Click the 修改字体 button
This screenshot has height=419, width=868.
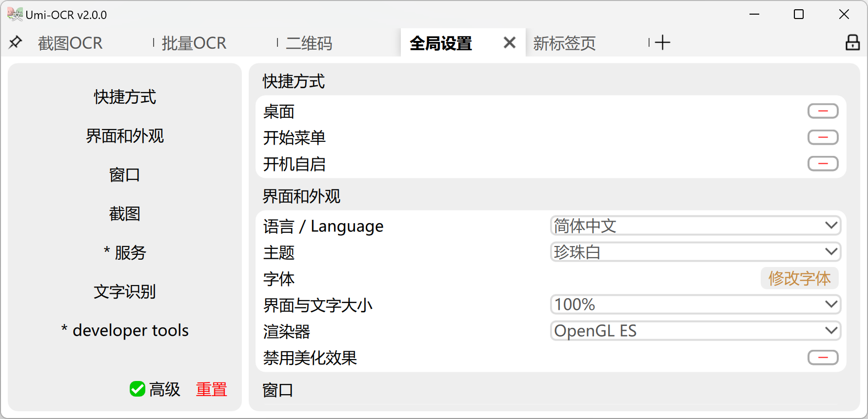pos(799,278)
